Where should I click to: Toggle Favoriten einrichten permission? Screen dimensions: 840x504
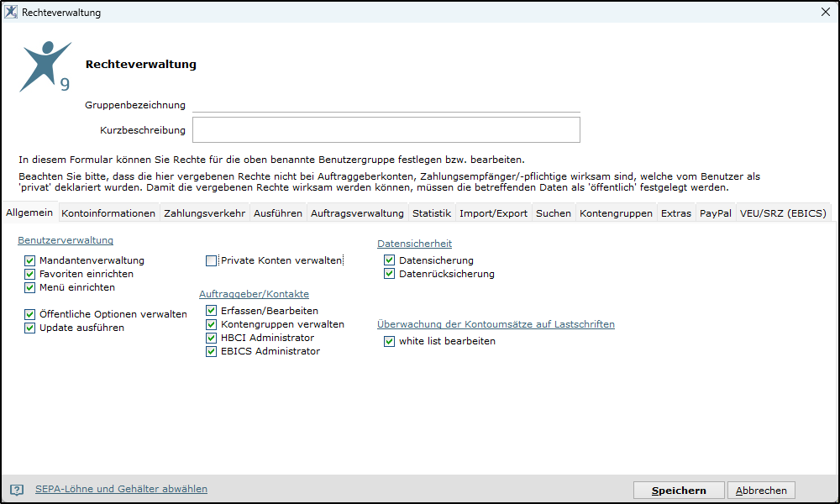[30, 274]
